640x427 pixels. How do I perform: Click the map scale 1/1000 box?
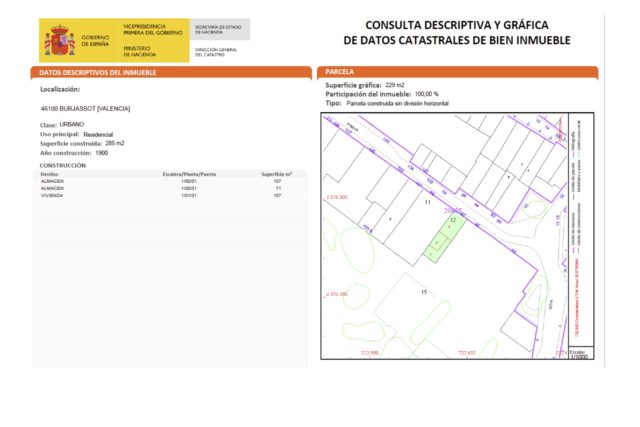(x=577, y=354)
